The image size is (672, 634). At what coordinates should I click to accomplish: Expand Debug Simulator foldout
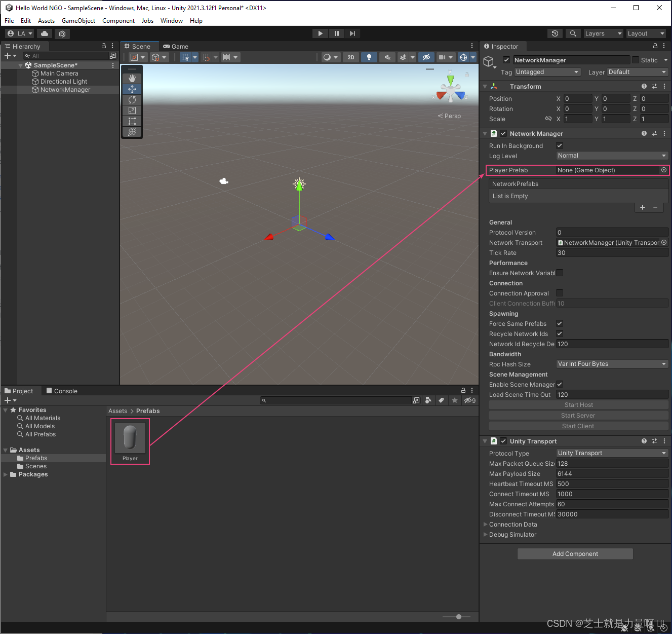coord(485,535)
